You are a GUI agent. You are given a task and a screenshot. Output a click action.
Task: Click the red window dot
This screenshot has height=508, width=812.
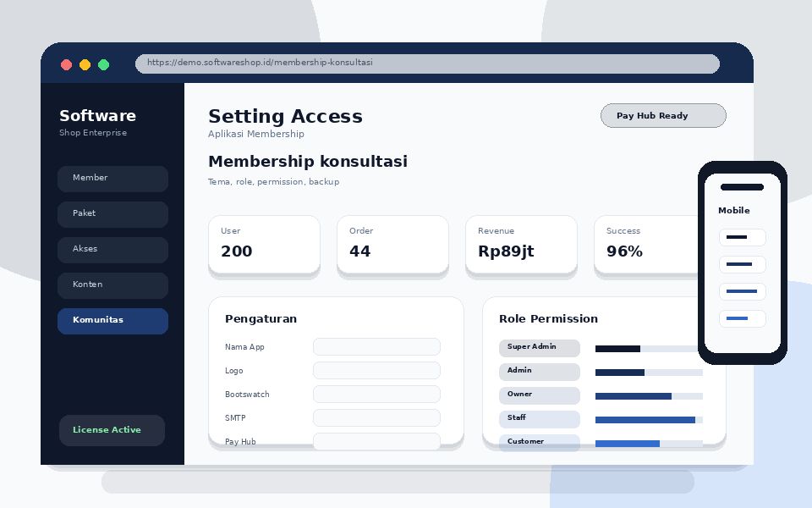click(x=66, y=65)
